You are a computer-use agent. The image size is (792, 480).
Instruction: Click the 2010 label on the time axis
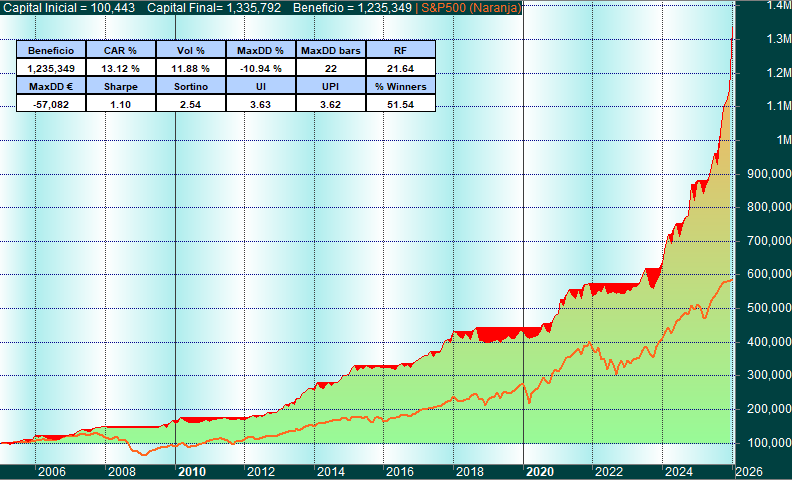(x=192, y=471)
